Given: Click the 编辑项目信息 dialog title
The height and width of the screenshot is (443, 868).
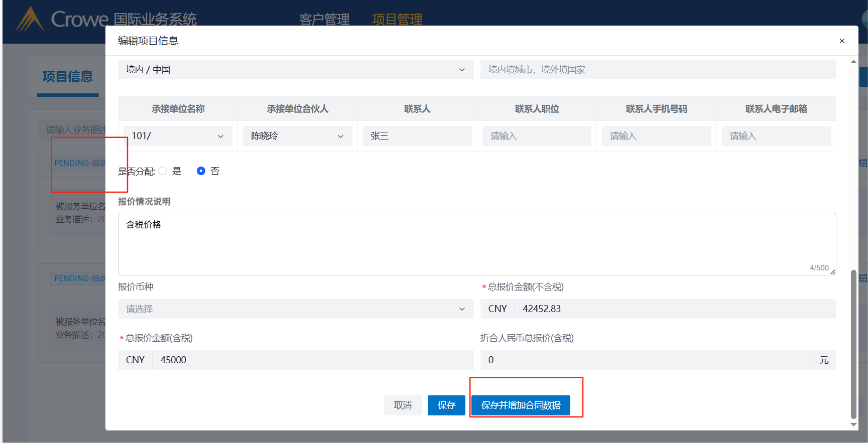Looking at the screenshot, I should click(x=148, y=41).
